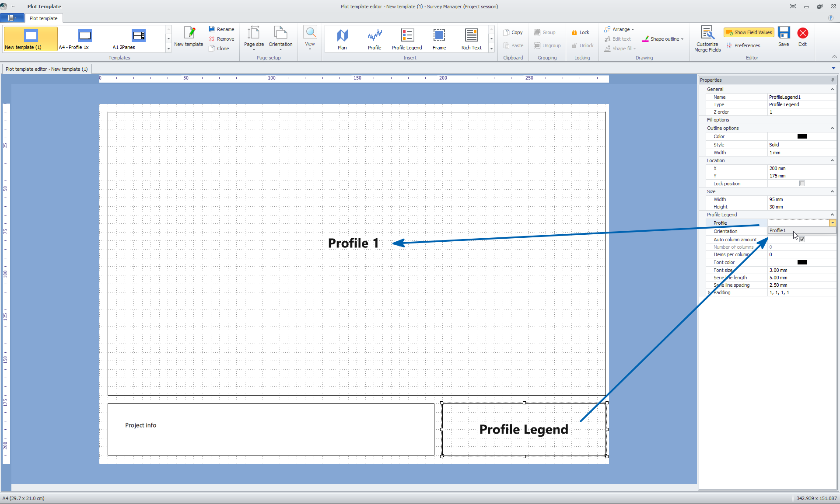Clone the selected template
Screen dimensions: 840x504
219,49
